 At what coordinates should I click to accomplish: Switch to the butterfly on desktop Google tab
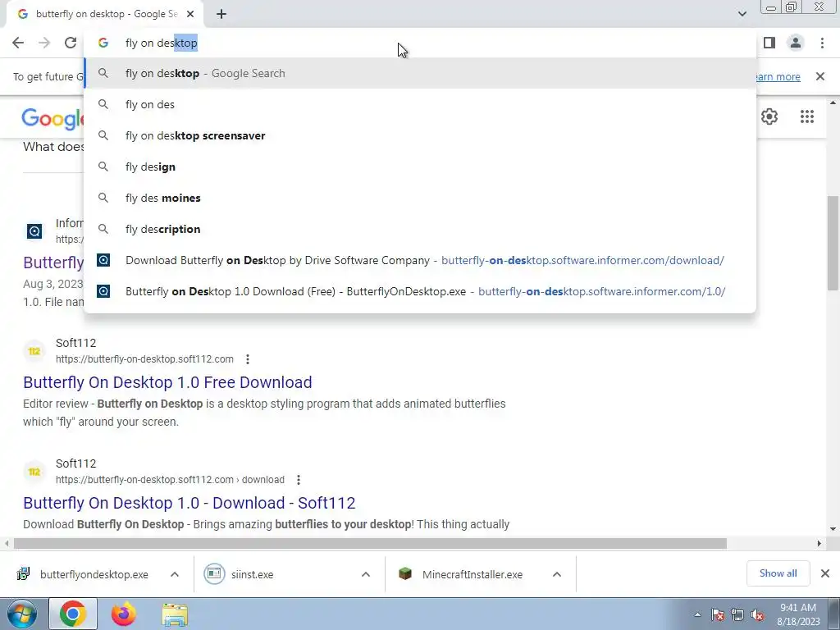click(x=106, y=14)
